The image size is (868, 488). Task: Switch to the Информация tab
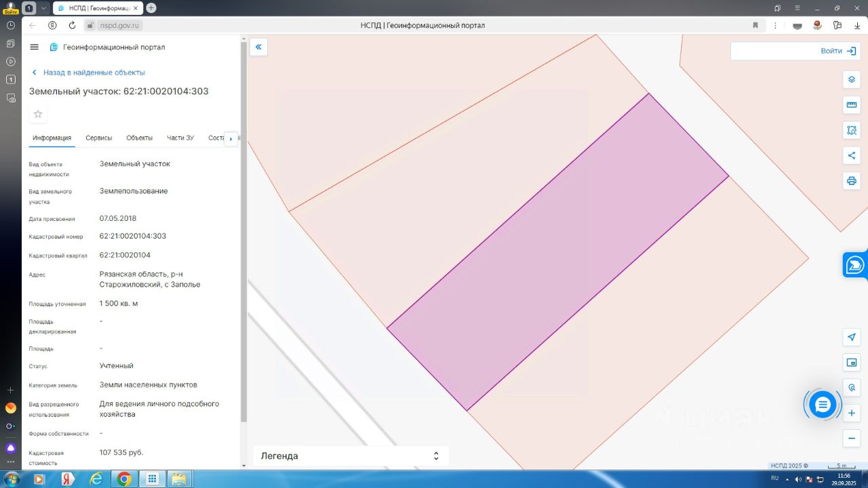[x=52, y=138]
